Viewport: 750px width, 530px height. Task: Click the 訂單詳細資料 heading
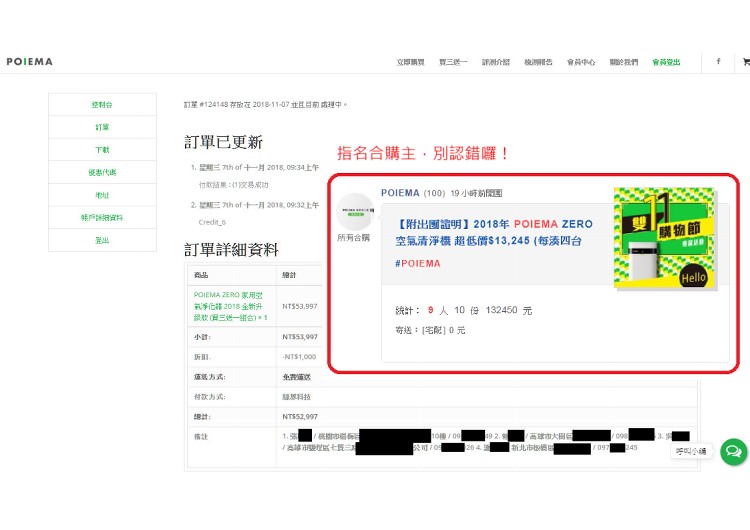(231, 249)
